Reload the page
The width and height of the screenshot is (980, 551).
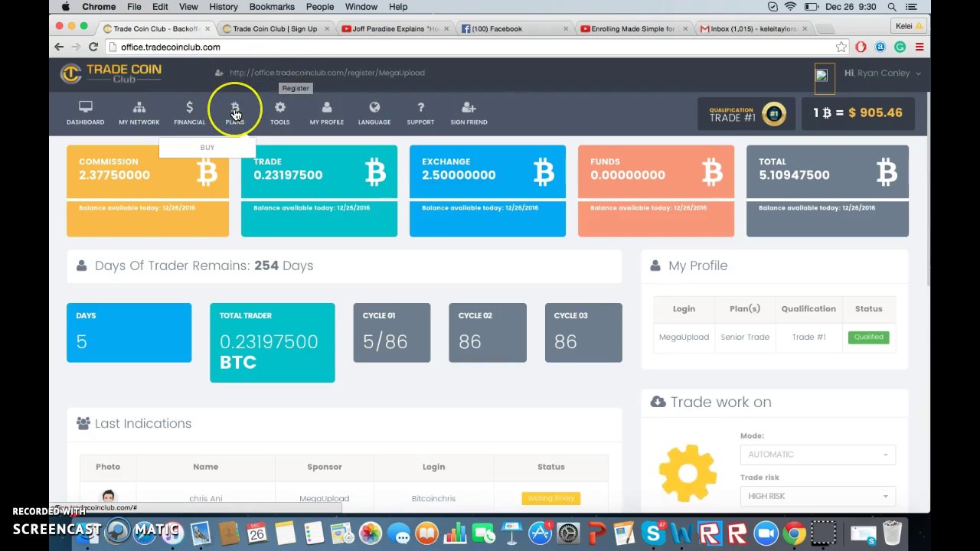click(93, 47)
